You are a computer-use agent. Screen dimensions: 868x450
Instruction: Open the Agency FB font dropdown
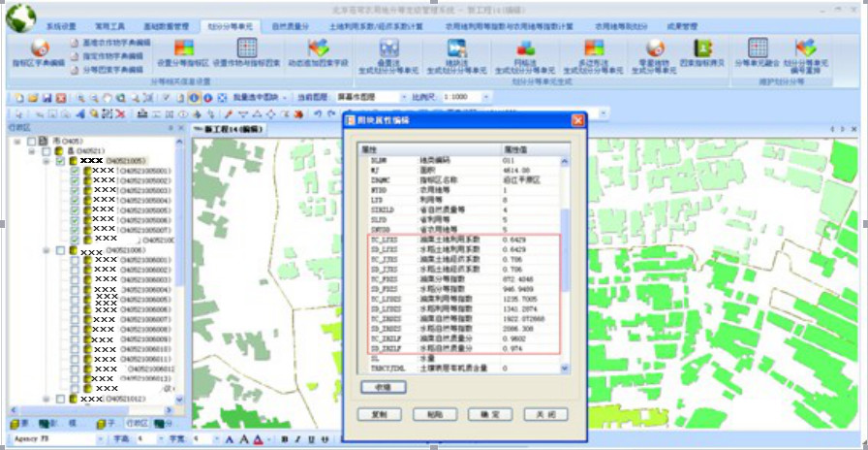[94, 439]
